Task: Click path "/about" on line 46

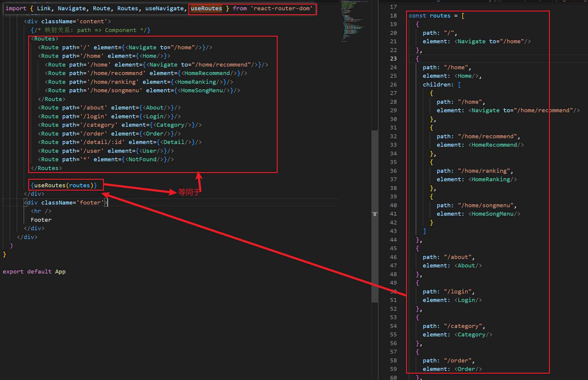Action: tap(449, 257)
